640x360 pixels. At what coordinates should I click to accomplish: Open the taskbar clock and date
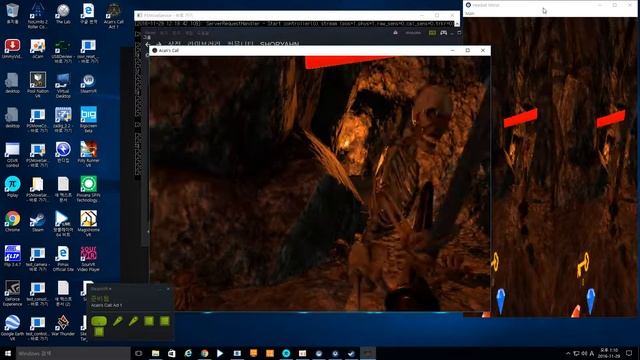[x=609, y=353]
